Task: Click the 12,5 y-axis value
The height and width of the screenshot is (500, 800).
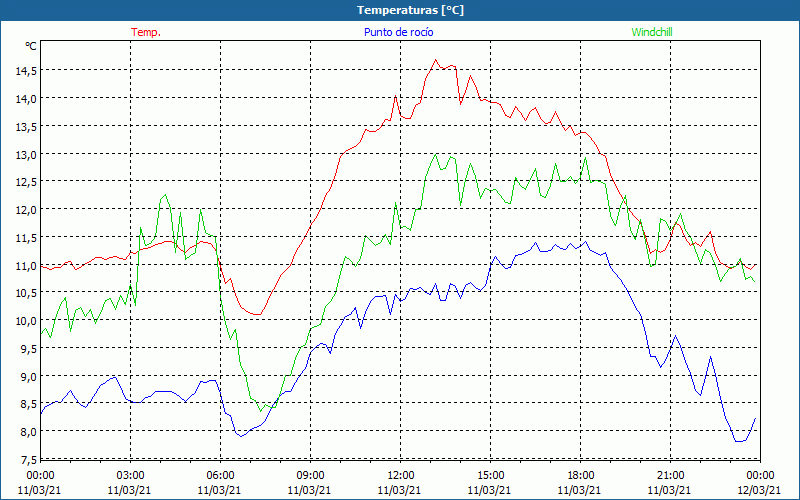Action: coord(26,182)
